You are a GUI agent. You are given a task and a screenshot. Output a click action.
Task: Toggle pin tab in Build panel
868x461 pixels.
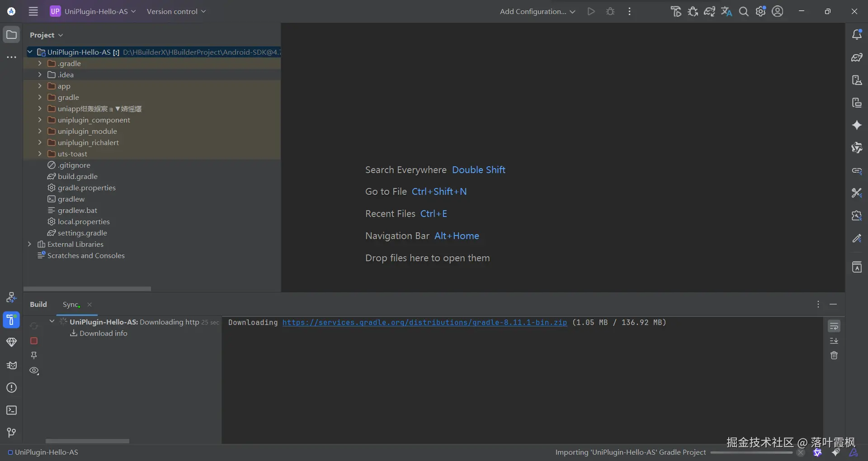pyautogui.click(x=34, y=356)
